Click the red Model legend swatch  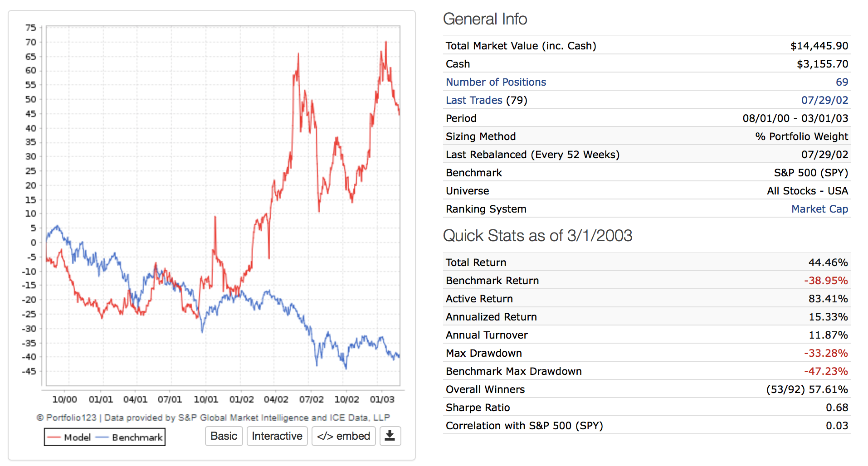click(54, 437)
